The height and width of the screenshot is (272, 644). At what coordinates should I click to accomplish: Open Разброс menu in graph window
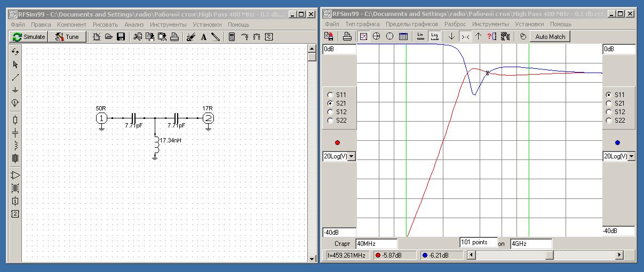pyautogui.click(x=455, y=24)
